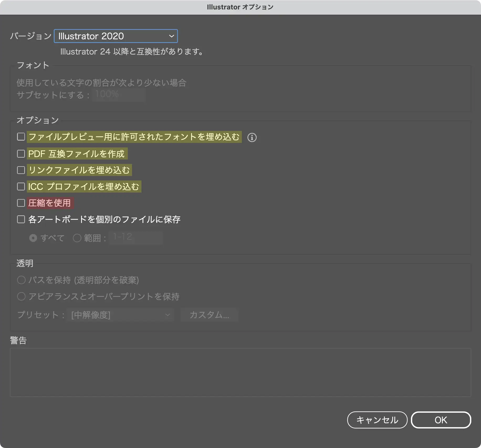
Task: Toggle the 圧縮を使用 checkbox
Action: click(21, 203)
